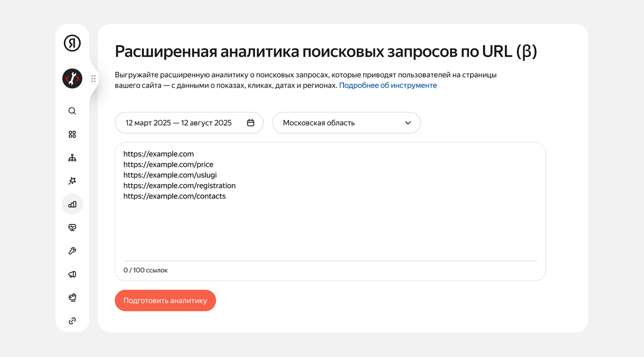Select the hand click icon in sidebar
Viewport: 644px width, 357px height.
[x=72, y=297]
